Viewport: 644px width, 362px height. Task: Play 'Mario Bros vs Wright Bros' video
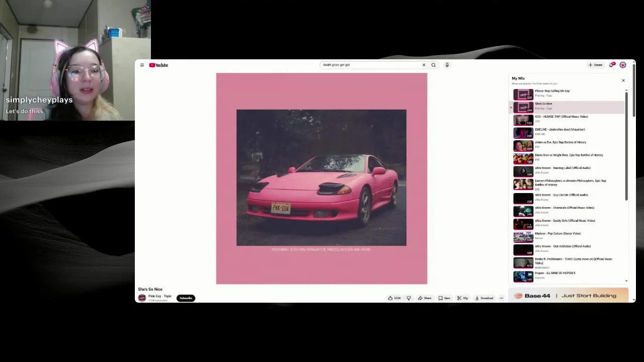(568, 158)
